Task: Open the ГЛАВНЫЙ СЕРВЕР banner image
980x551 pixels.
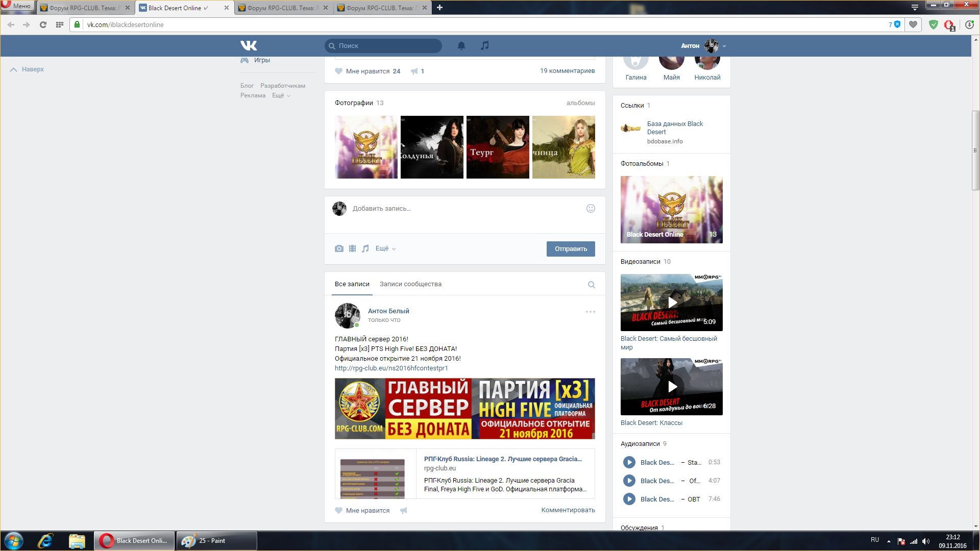Action: click(464, 409)
